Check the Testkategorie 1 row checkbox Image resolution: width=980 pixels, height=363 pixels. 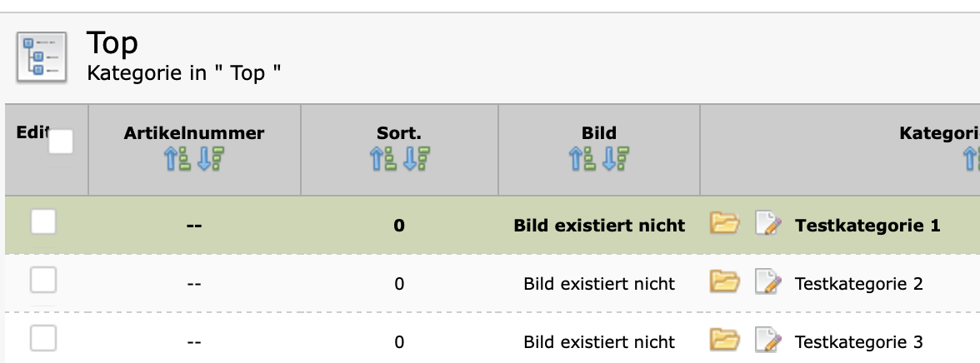43,222
